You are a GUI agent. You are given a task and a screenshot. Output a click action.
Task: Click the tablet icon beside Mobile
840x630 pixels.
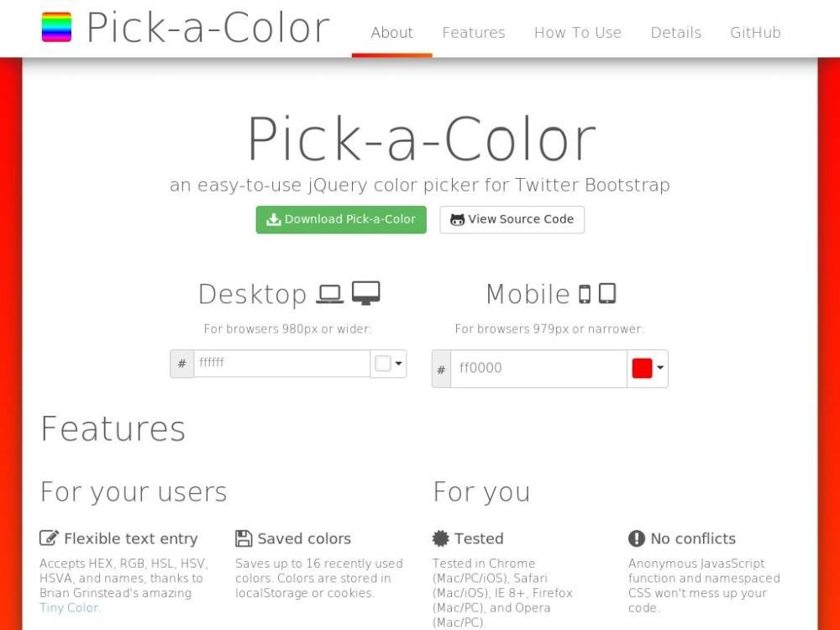[x=607, y=293]
